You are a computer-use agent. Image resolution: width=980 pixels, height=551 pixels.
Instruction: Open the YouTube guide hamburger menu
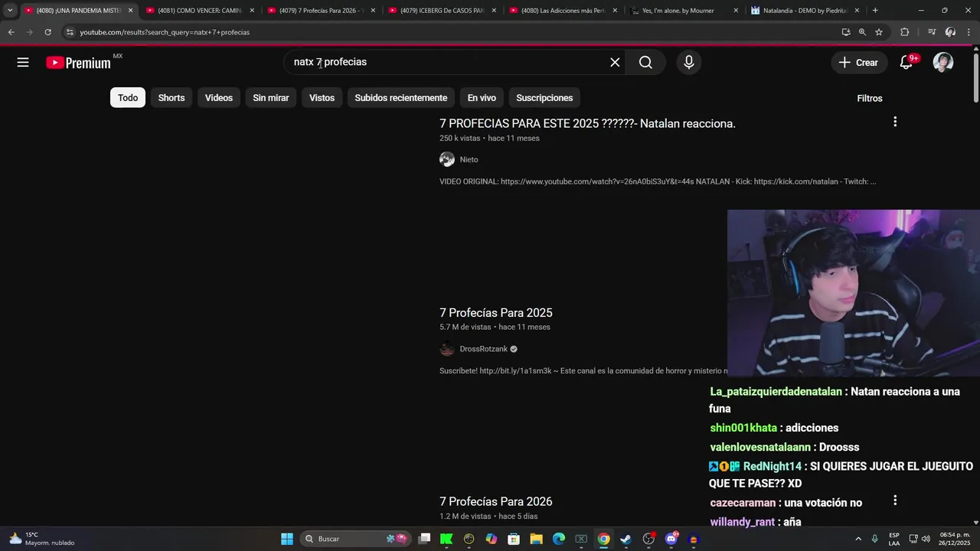23,63
